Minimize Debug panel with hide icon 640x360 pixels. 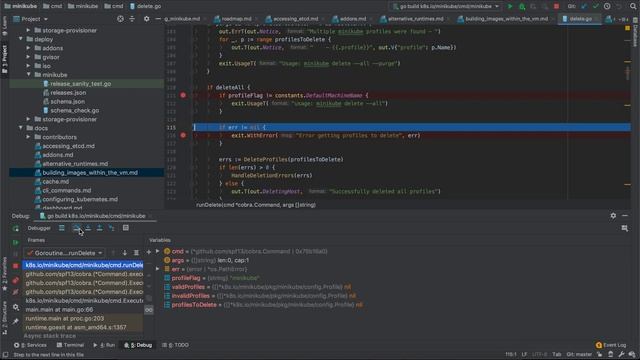[x=625, y=216]
